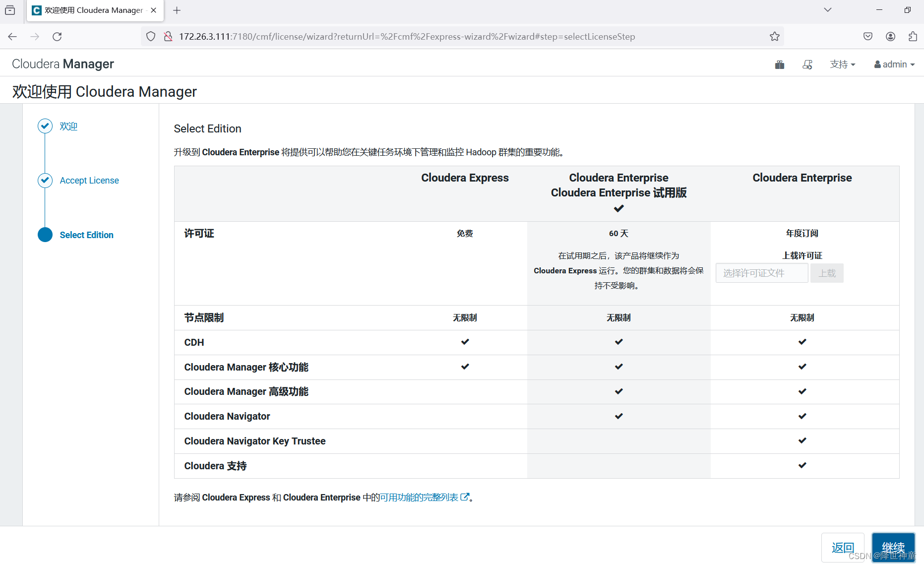
Task: Click the 节点限制 row label
Action: point(204,317)
